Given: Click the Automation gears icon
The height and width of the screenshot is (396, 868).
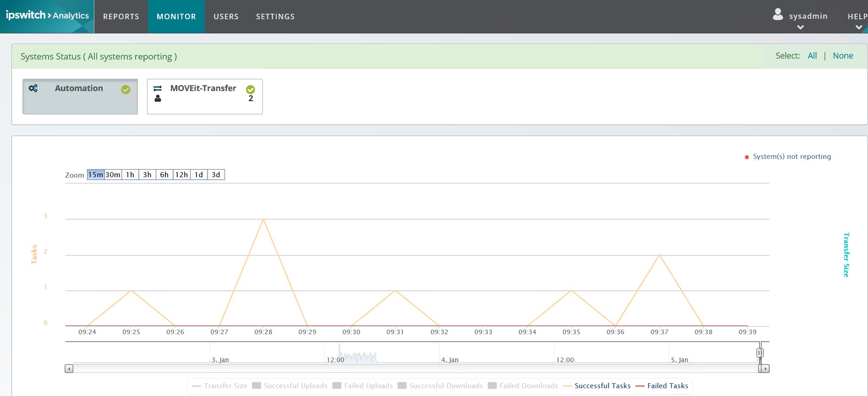Looking at the screenshot, I should pos(33,88).
